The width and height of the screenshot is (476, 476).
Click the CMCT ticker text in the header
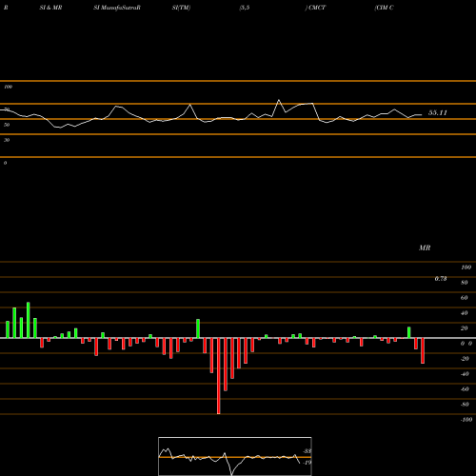317,8
